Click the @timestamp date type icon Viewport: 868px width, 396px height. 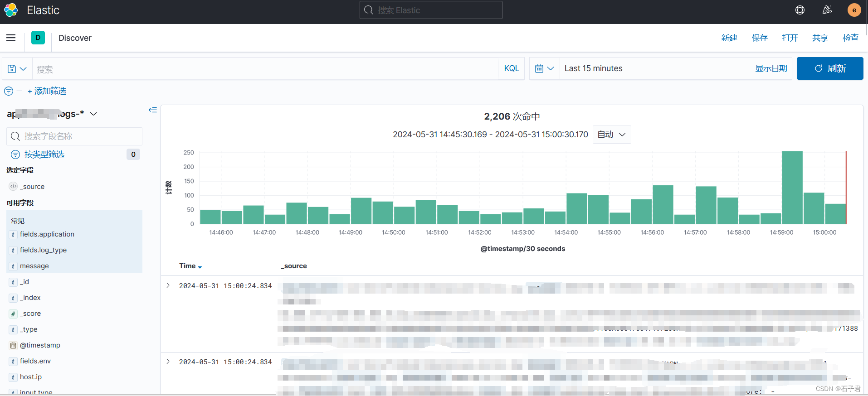[x=13, y=345]
